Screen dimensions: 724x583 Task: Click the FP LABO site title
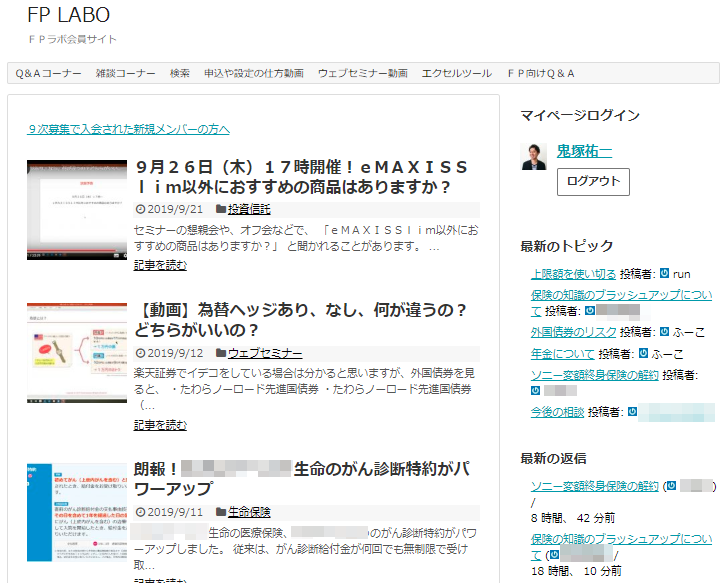coord(69,15)
